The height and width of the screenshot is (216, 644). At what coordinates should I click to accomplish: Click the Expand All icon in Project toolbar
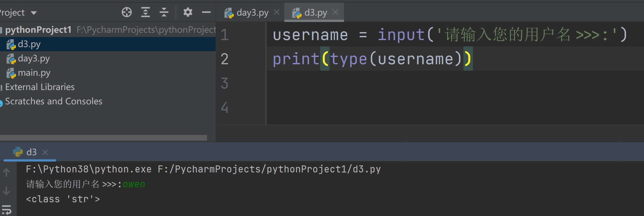146,12
